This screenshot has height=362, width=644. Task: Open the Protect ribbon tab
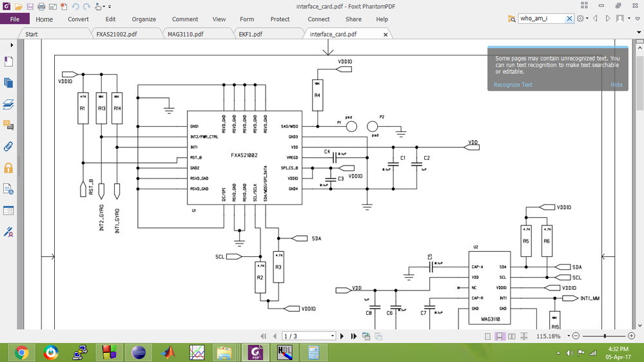280,19
